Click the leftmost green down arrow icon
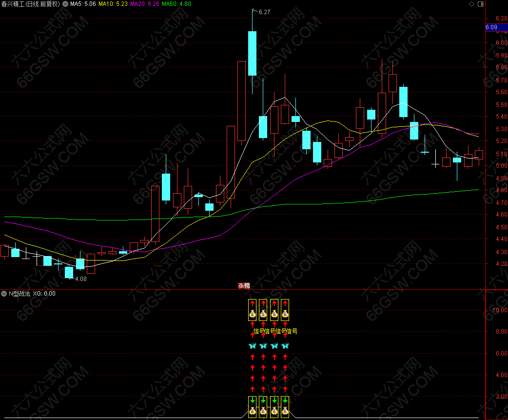The height and width of the screenshot is (420, 508). pos(253,400)
